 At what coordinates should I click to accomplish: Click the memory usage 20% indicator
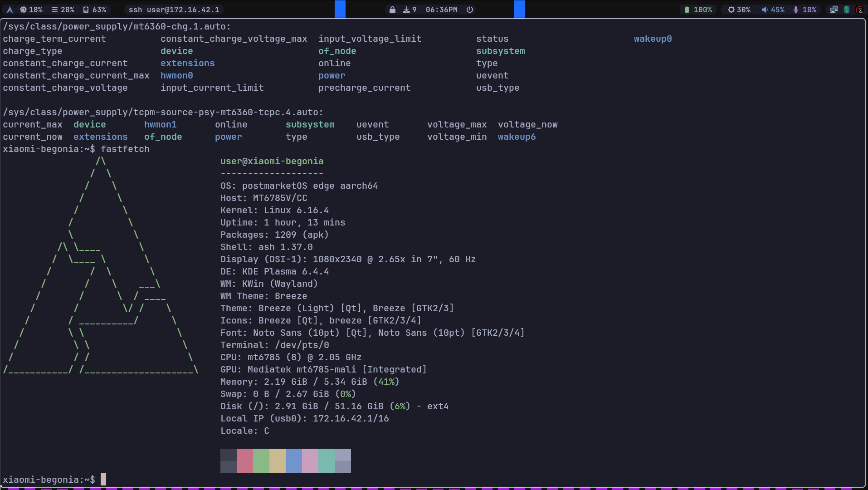tap(63, 10)
